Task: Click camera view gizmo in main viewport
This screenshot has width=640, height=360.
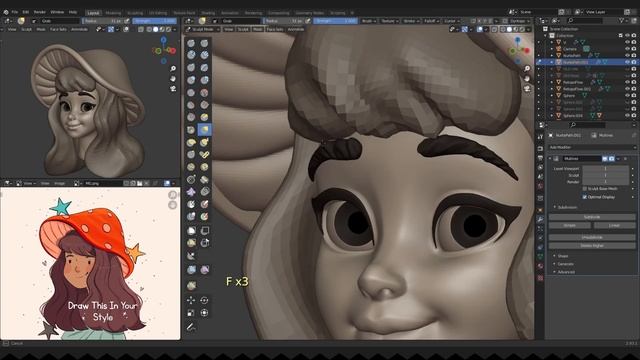Action: 527,88
